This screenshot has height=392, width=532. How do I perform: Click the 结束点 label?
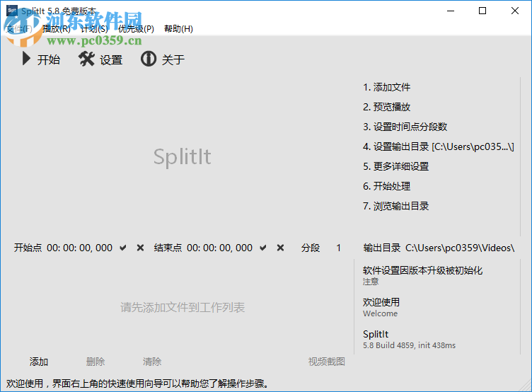point(168,248)
